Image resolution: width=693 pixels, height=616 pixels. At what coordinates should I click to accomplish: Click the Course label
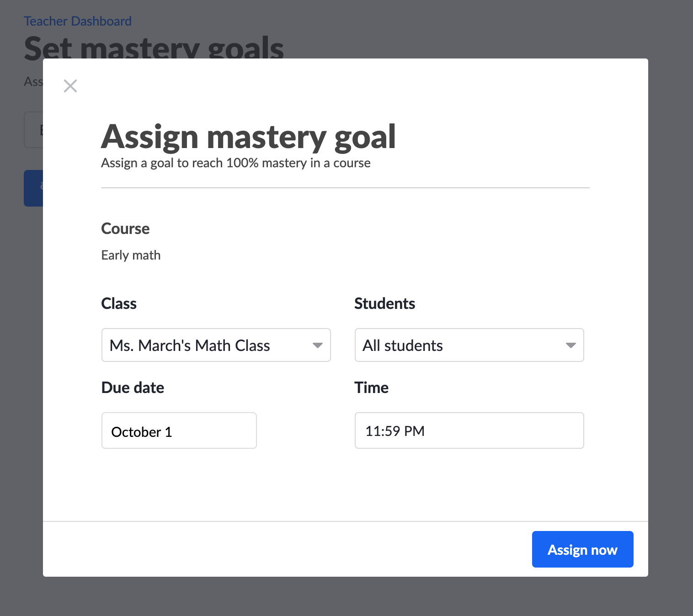coord(125,228)
